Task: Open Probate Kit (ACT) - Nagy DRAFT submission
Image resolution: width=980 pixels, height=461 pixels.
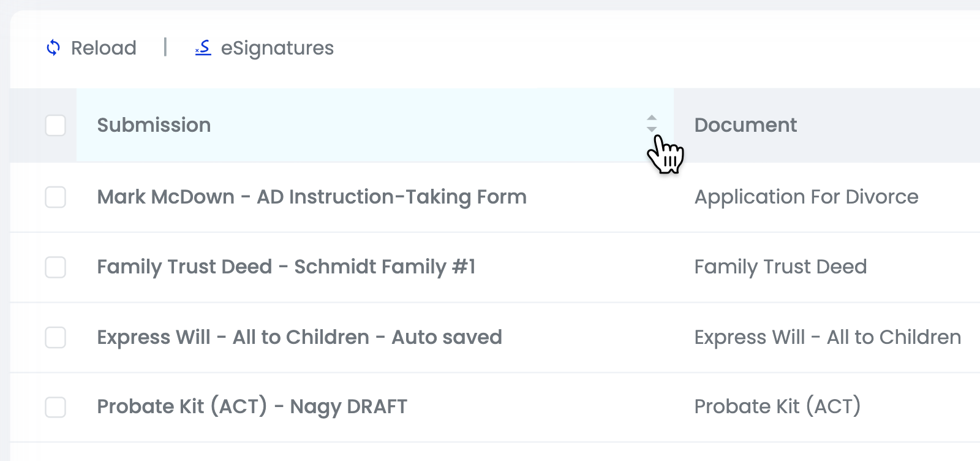Action: click(252, 406)
